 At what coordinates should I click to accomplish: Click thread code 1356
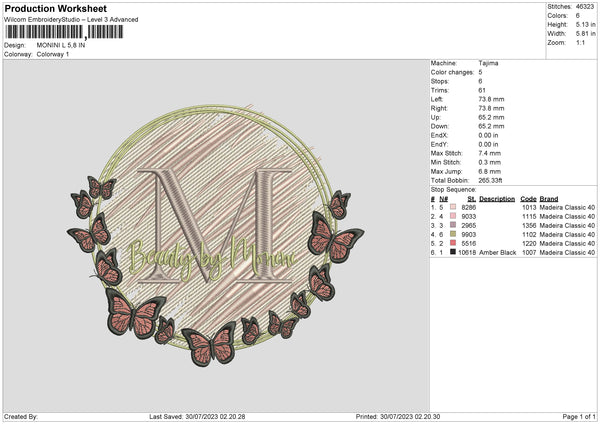(529, 225)
